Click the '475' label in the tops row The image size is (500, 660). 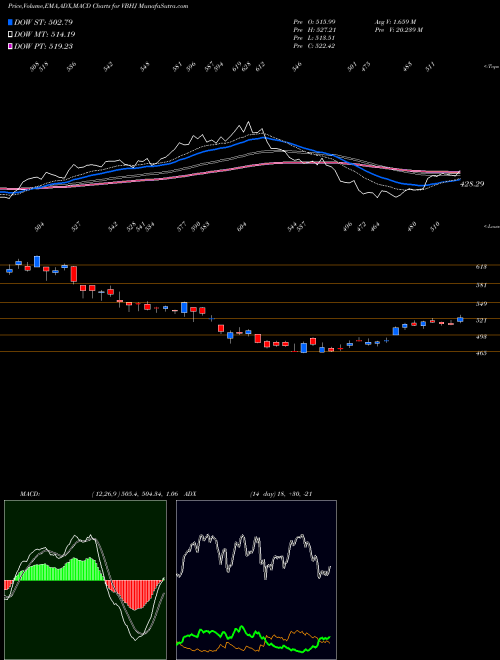point(366,67)
